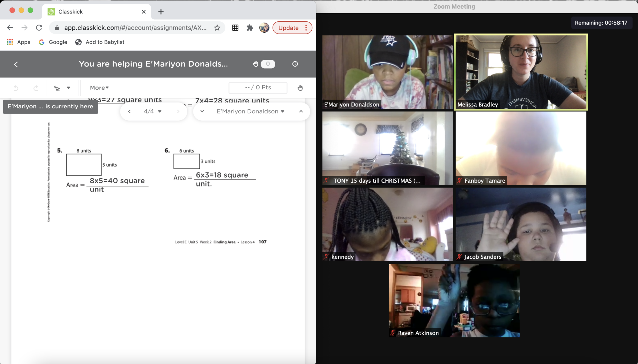Screen dimensions: 638x364
Task: Toggle the hand-raise switch in header
Action: 267,64
